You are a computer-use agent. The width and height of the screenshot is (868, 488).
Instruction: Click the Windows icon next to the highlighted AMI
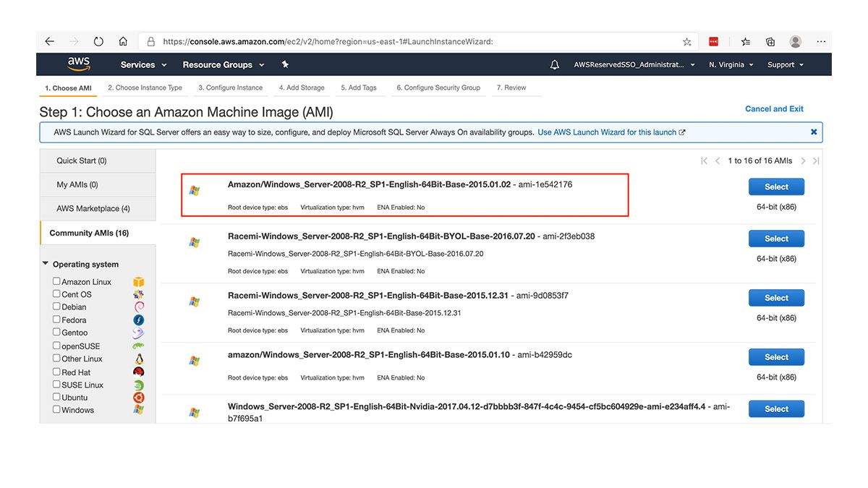(x=194, y=191)
